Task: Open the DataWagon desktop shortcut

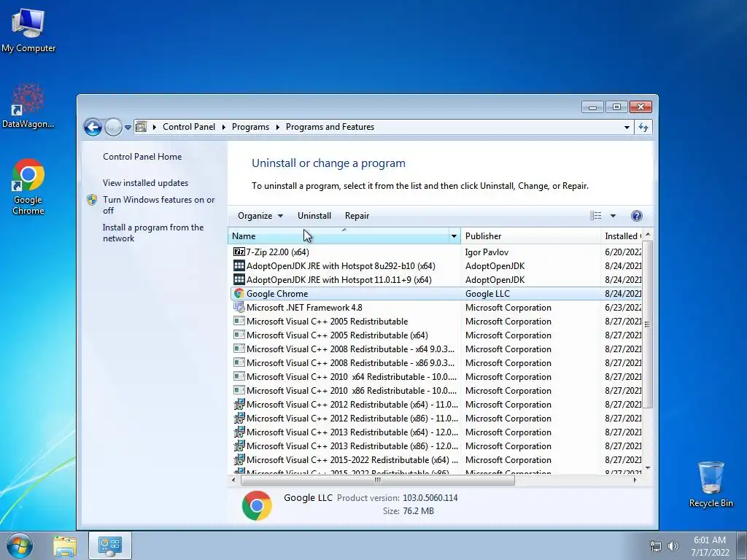Action: click(28, 106)
